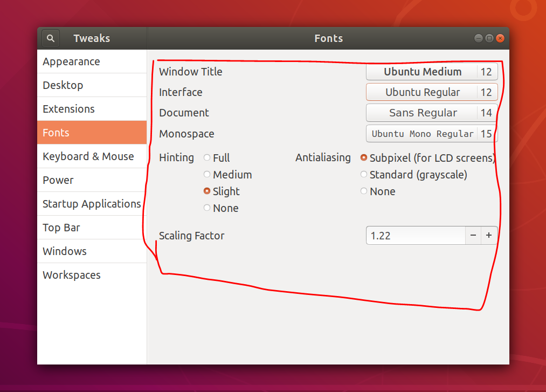This screenshot has height=392, width=546.
Task: Open the Window Title font selector
Action: point(431,71)
